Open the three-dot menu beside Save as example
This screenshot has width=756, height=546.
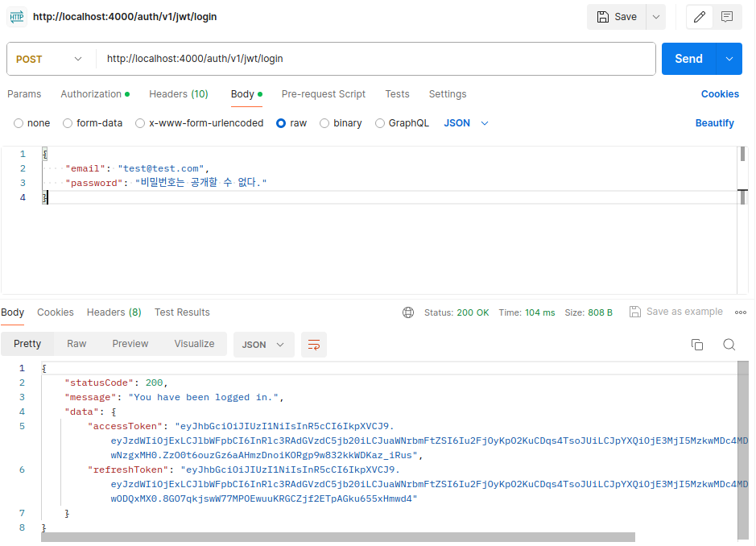740,312
